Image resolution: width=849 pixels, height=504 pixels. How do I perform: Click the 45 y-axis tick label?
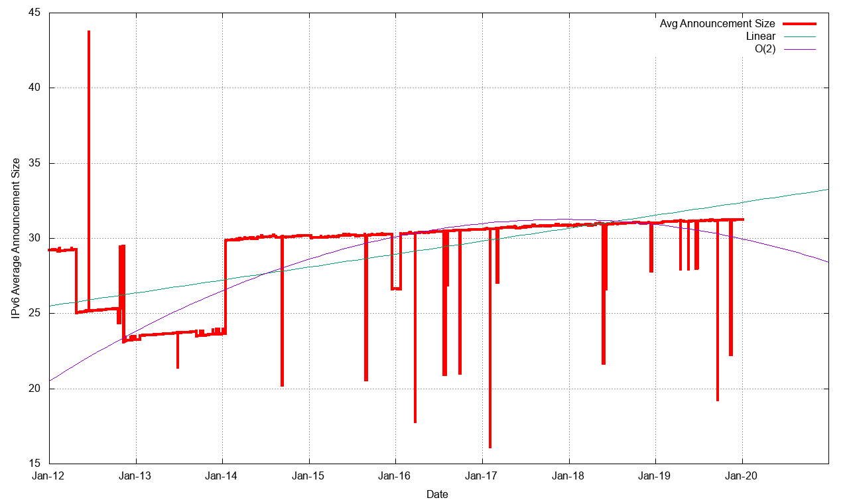[x=34, y=13]
